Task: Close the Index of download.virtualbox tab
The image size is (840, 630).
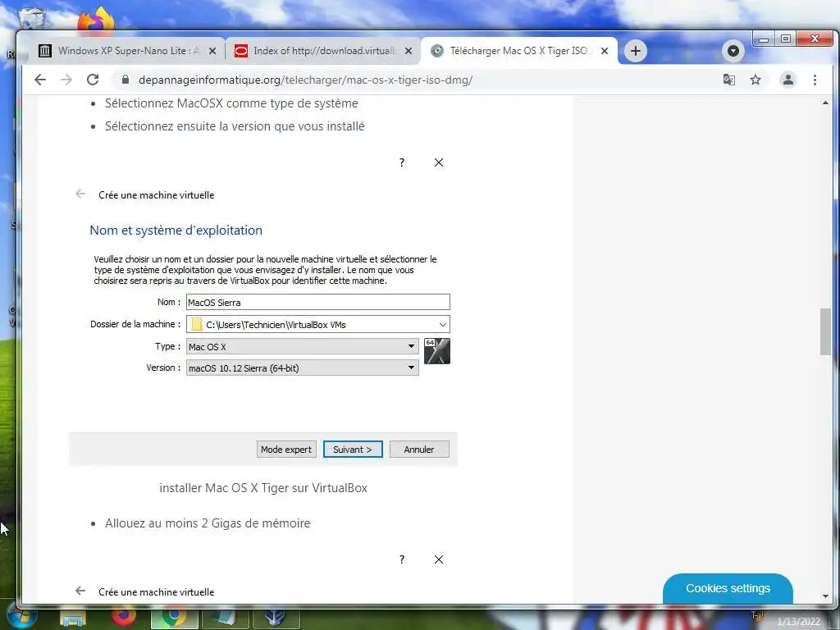Action: coord(409,51)
